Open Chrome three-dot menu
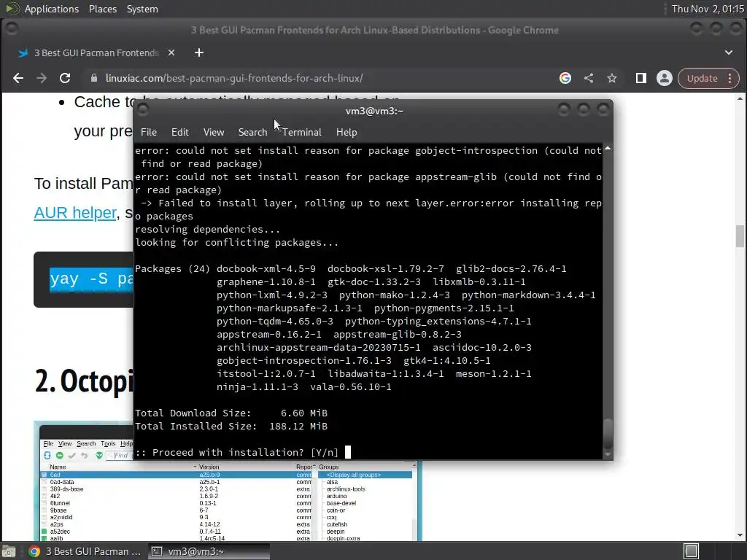 tap(729, 78)
